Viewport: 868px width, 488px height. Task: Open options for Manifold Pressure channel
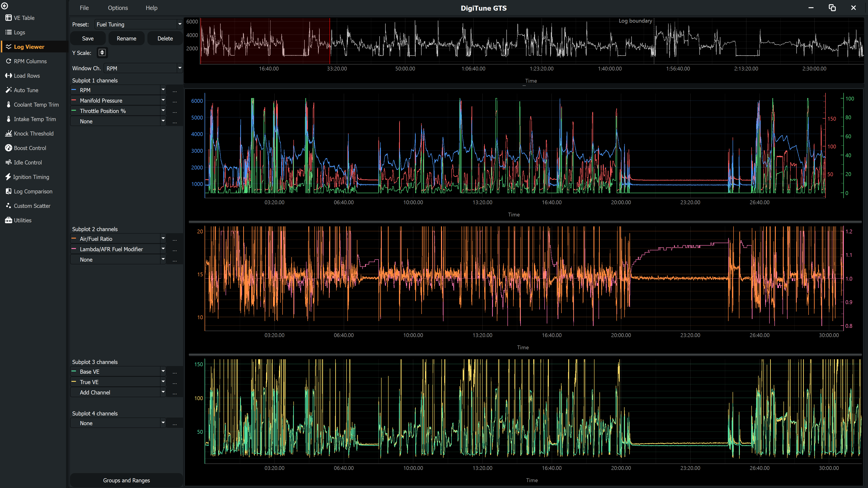(175, 101)
